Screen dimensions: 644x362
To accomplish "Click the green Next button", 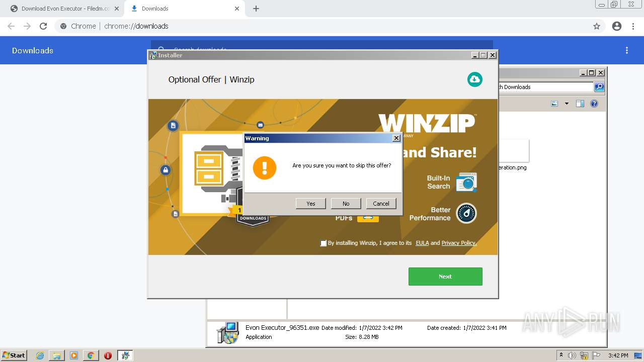I will [x=445, y=277].
